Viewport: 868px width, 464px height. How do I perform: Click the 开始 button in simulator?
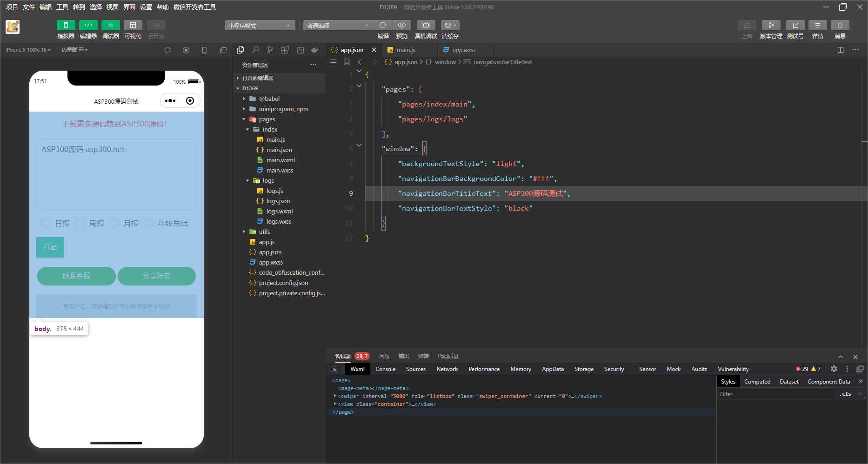click(x=50, y=247)
